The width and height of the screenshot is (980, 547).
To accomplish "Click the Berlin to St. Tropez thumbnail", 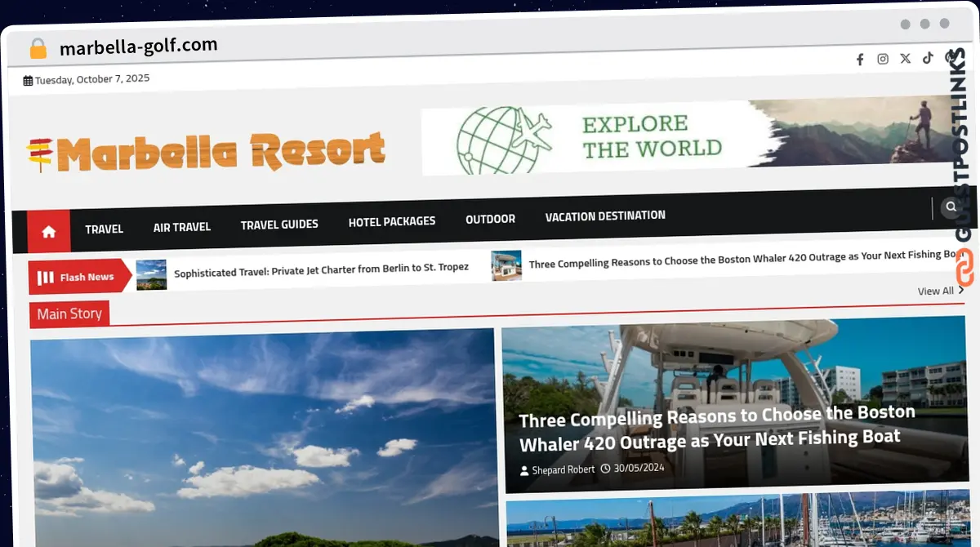I will coord(151,274).
